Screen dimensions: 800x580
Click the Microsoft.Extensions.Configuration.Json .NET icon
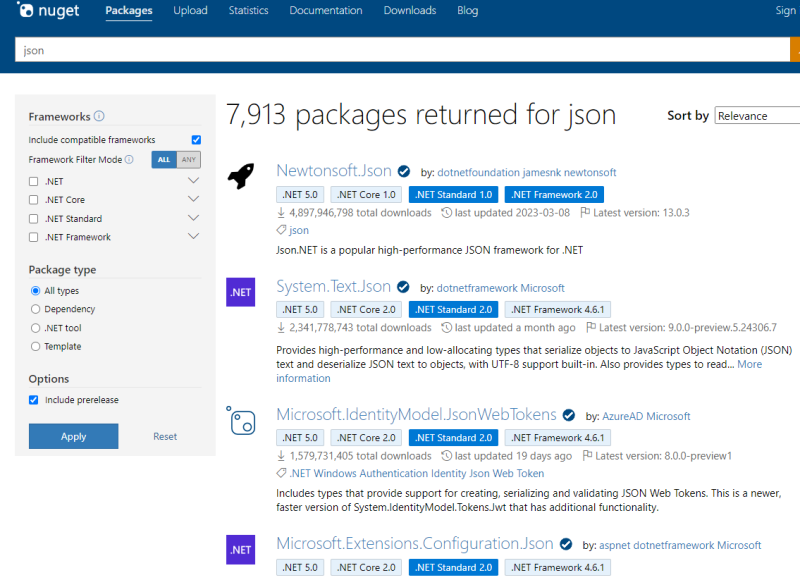tap(240, 548)
